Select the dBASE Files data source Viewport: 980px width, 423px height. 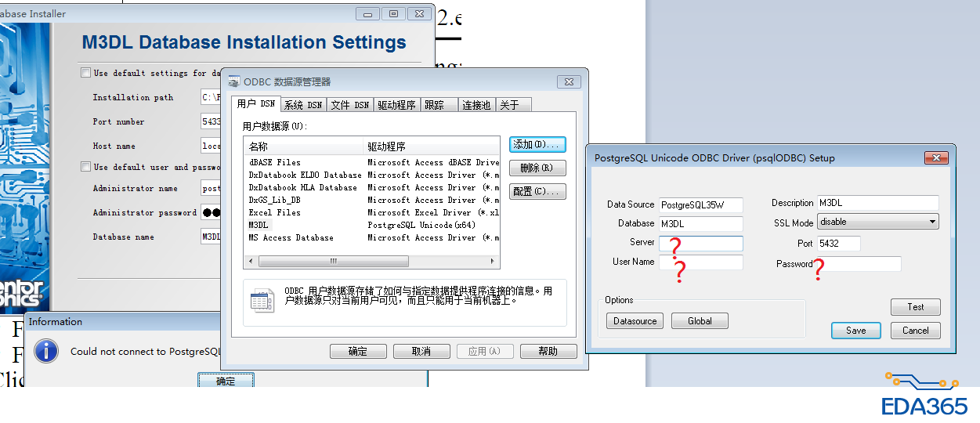pos(372,162)
